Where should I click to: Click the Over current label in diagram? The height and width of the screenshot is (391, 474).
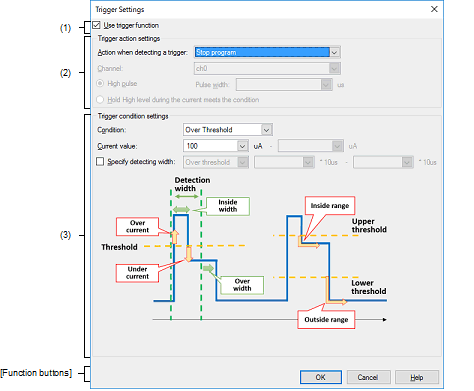click(x=137, y=227)
